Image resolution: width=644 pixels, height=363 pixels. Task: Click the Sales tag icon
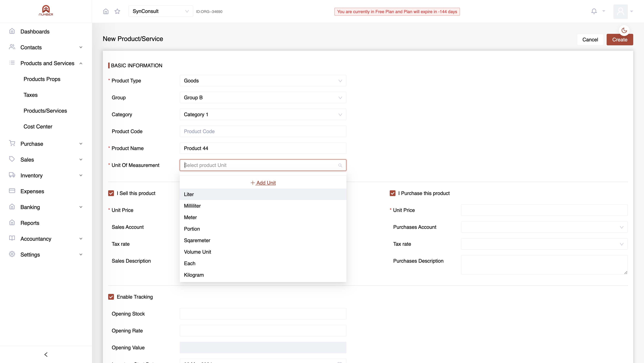click(12, 159)
